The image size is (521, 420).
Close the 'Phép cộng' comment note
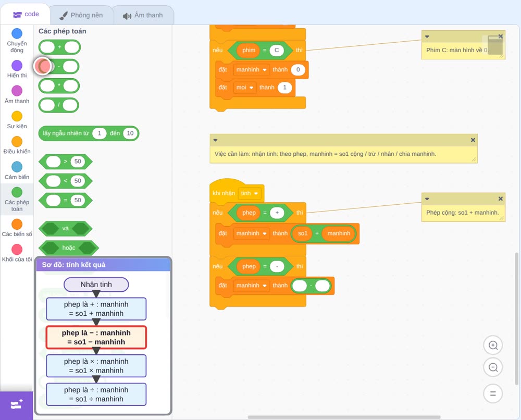500,199
